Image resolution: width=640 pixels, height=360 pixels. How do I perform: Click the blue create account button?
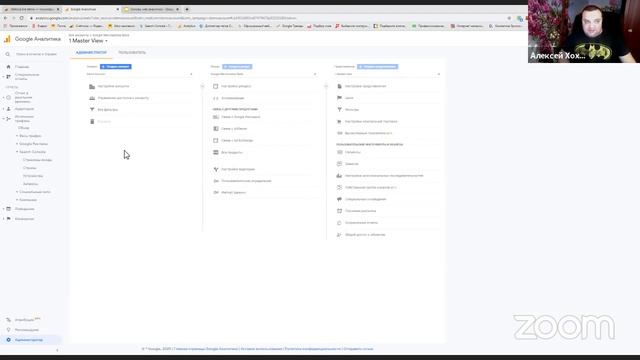coord(116,67)
